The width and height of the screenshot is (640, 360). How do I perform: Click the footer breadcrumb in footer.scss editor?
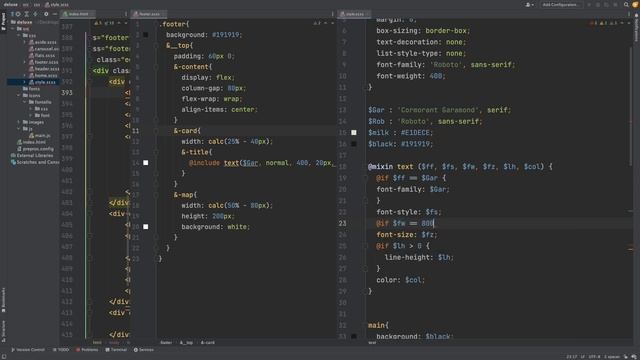(166, 342)
